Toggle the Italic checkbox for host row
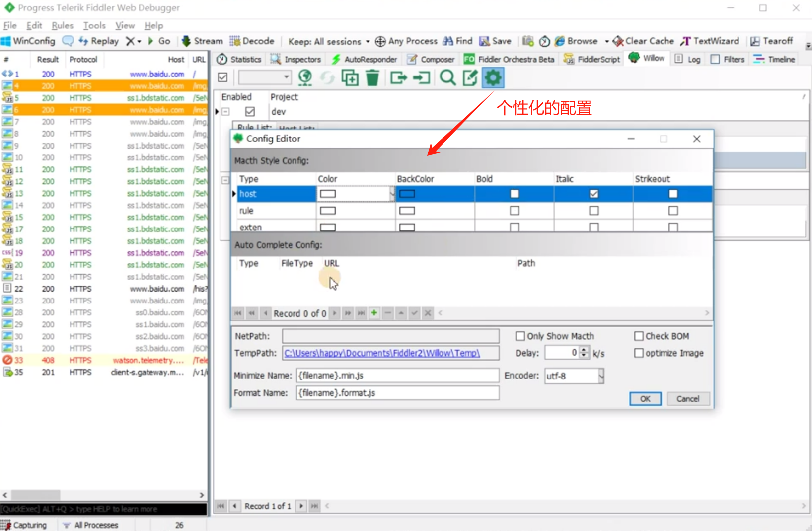The width and height of the screenshot is (812, 531). tap(593, 194)
